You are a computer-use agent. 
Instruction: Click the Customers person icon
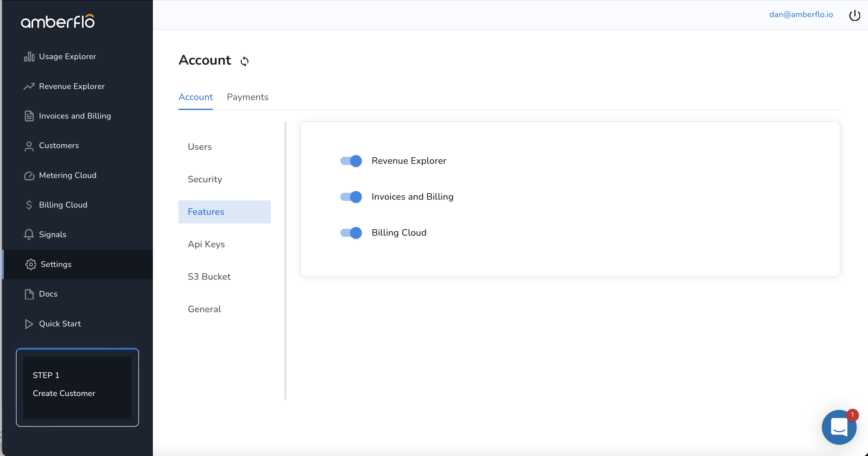tap(29, 146)
